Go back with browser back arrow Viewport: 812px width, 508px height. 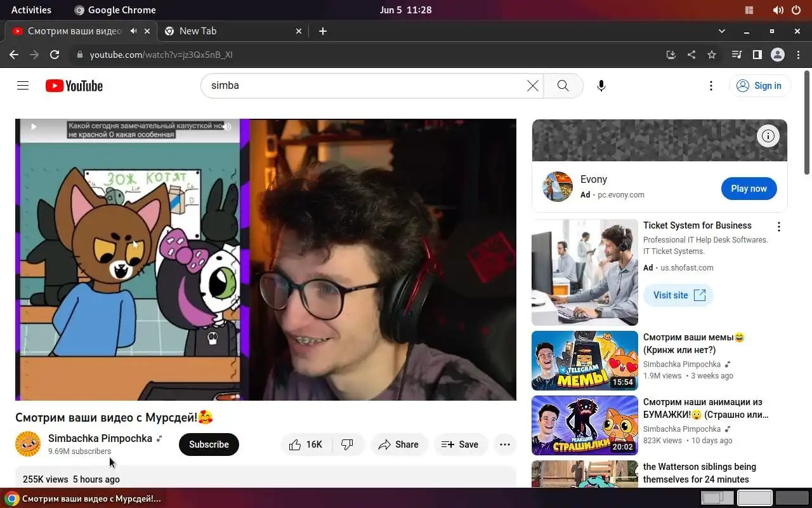pyautogui.click(x=14, y=55)
